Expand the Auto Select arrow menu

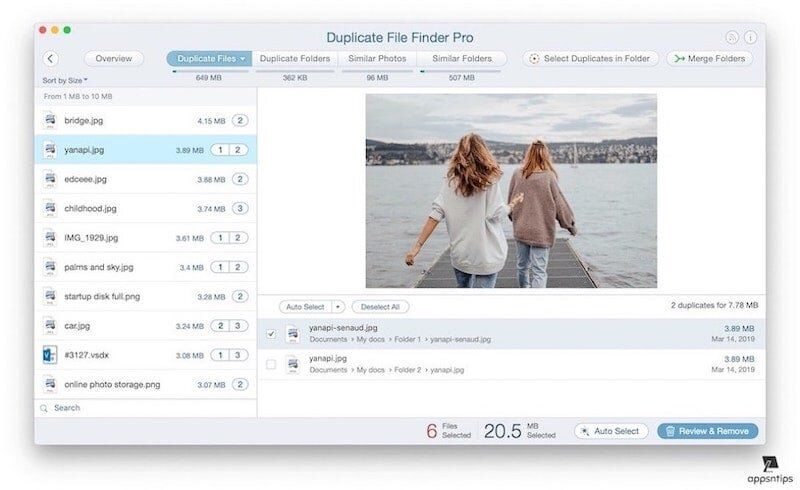[x=338, y=306]
